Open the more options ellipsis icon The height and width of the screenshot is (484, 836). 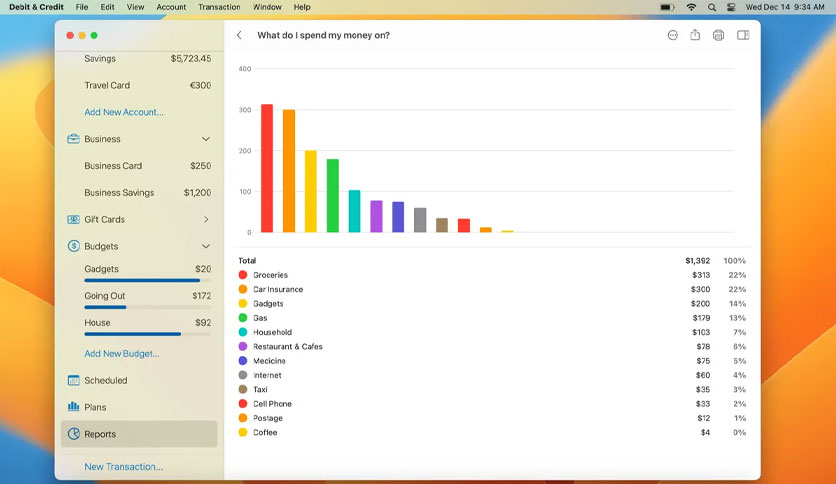coord(672,35)
